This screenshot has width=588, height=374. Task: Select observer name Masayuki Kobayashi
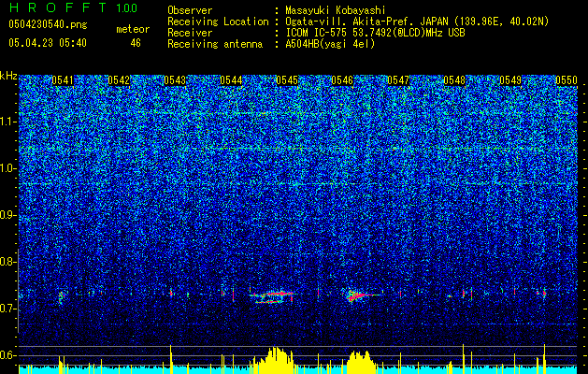[x=336, y=10]
